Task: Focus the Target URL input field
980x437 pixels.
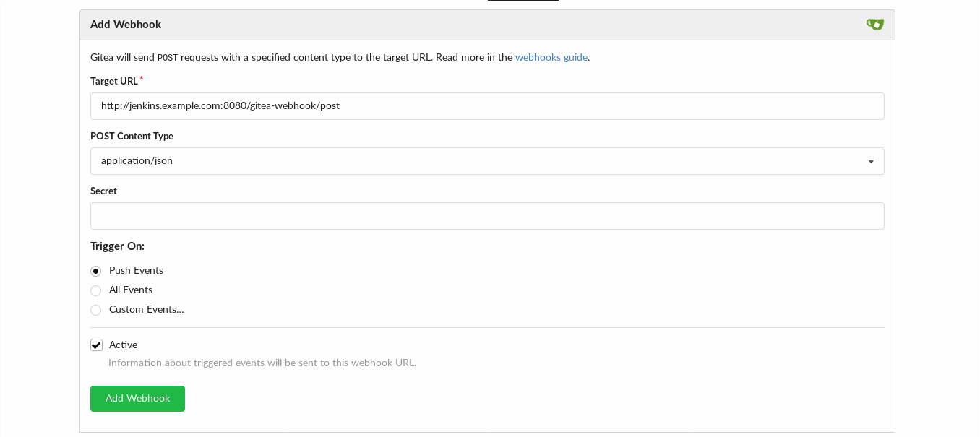Action: click(486, 106)
